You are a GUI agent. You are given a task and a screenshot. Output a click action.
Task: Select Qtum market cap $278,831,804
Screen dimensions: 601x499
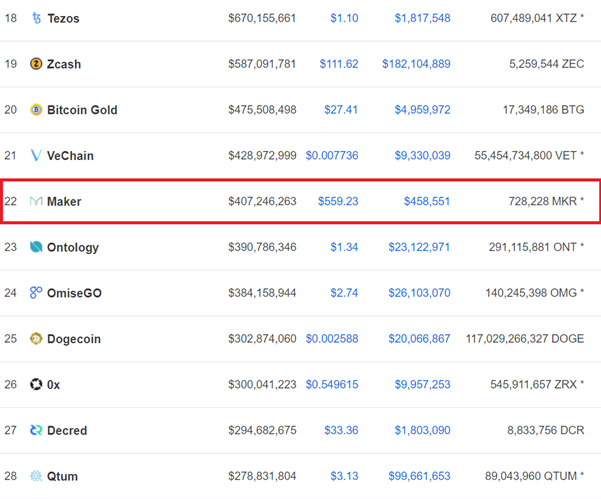pyautogui.click(x=262, y=476)
